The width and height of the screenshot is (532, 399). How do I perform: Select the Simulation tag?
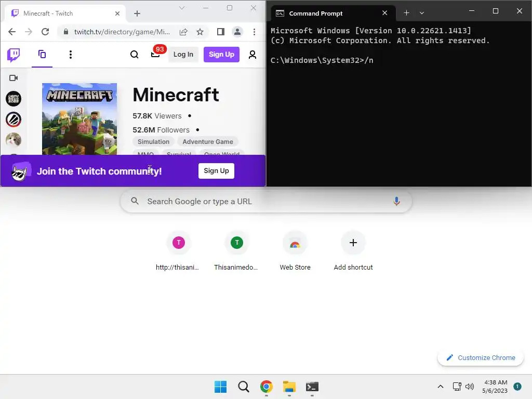point(153,141)
